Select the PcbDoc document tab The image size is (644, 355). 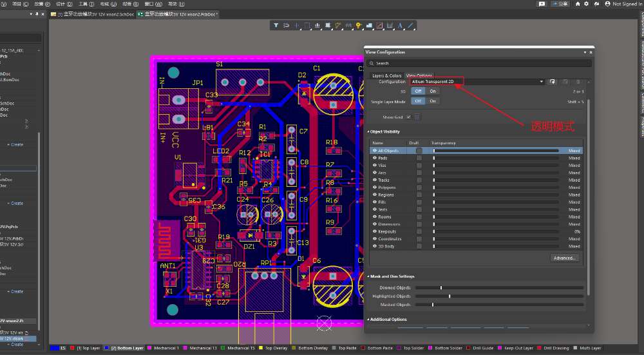[x=178, y=14]
